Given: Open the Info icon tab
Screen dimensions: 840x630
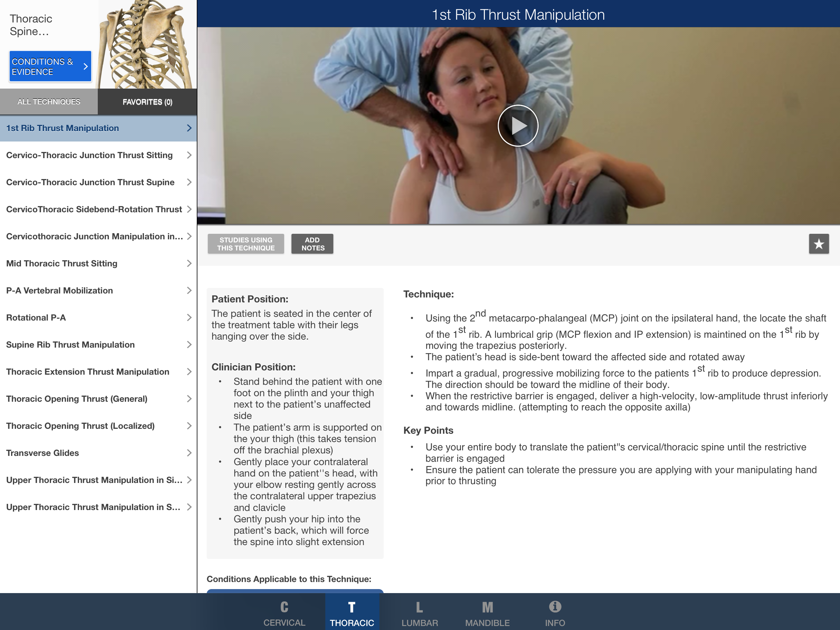Looking at the screenshot, I should click(x=555, y=607).
